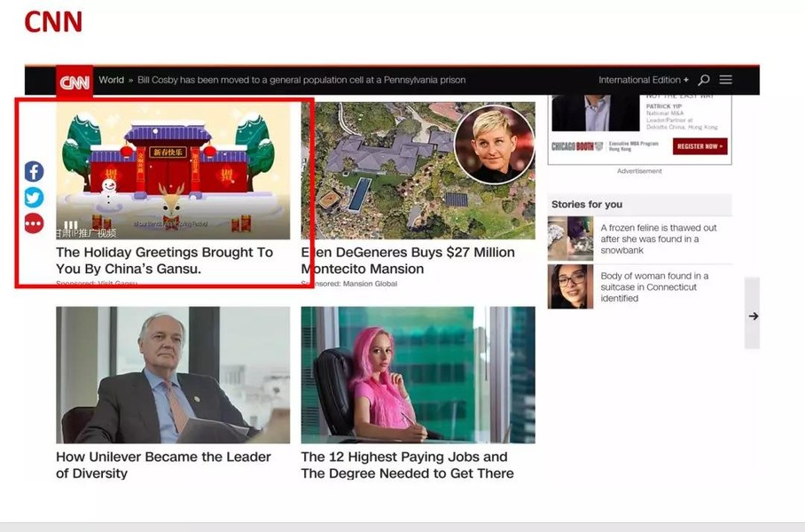Screen dimensions: 805x532
Task: Share the page via the Twitter icon
Action: (x=34, y=198)
